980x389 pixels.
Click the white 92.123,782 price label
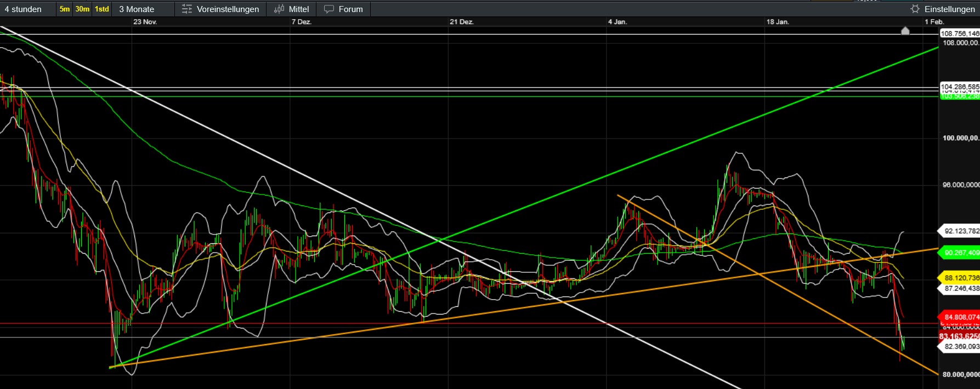pos(961,231)
